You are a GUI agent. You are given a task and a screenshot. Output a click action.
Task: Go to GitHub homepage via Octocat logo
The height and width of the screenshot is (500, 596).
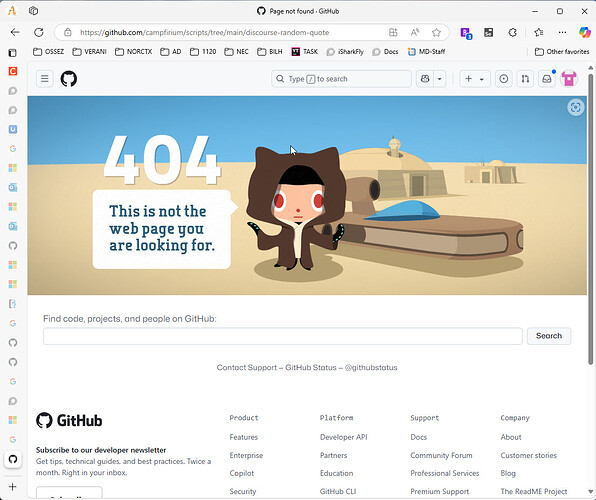[x=69, y=79]
